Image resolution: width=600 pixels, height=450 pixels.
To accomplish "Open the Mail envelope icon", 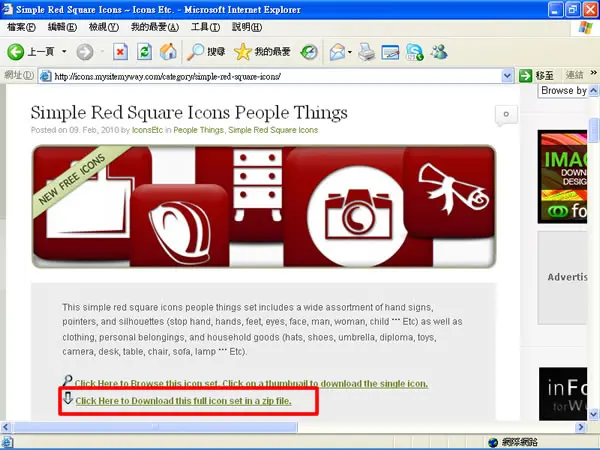I will [338, 52].
